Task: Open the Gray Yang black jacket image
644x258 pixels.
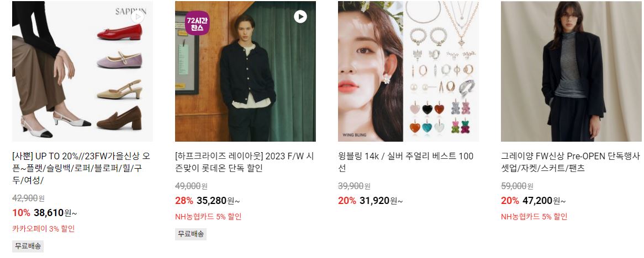Action: (x=571, y=71)
